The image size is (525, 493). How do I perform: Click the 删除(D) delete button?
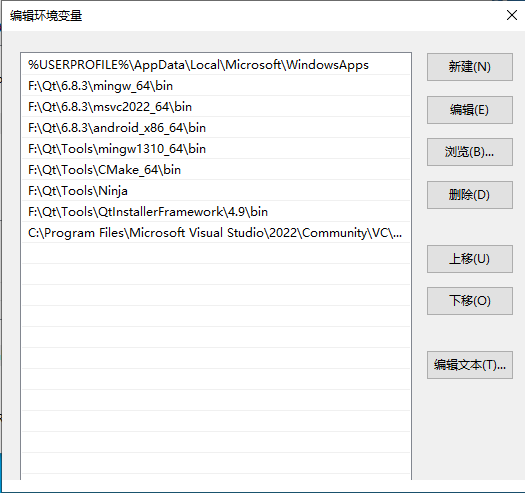469,195
